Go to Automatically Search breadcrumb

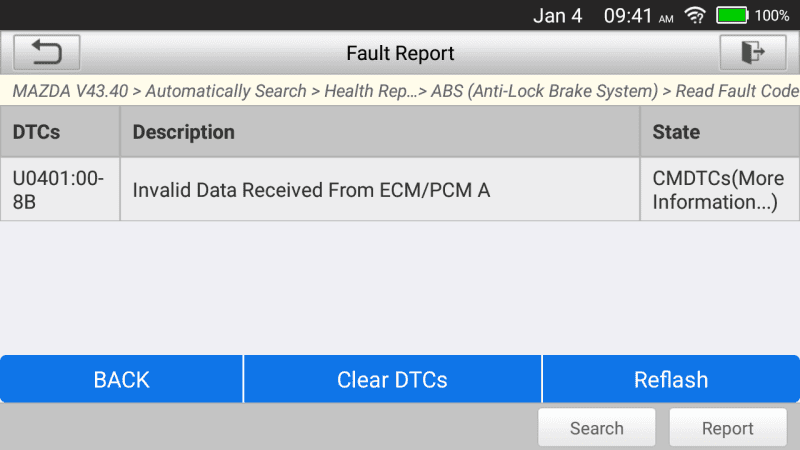coord(226,91)
